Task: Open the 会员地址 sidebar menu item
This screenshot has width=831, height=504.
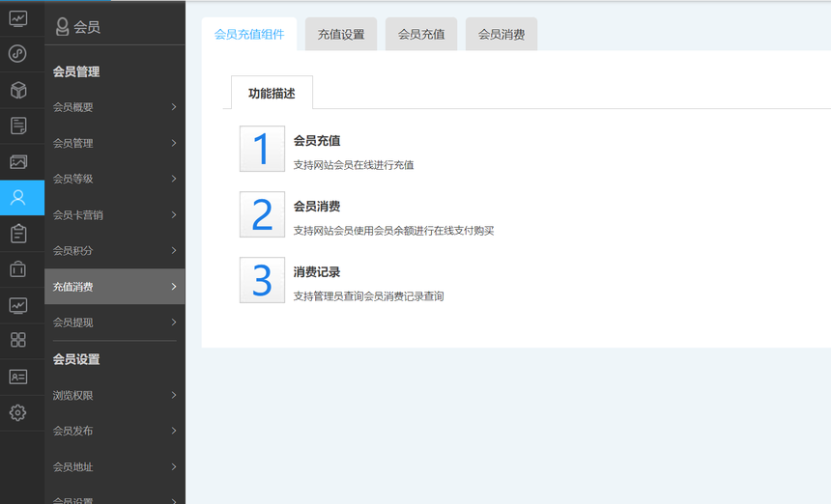Action: (x=114, y=467)
